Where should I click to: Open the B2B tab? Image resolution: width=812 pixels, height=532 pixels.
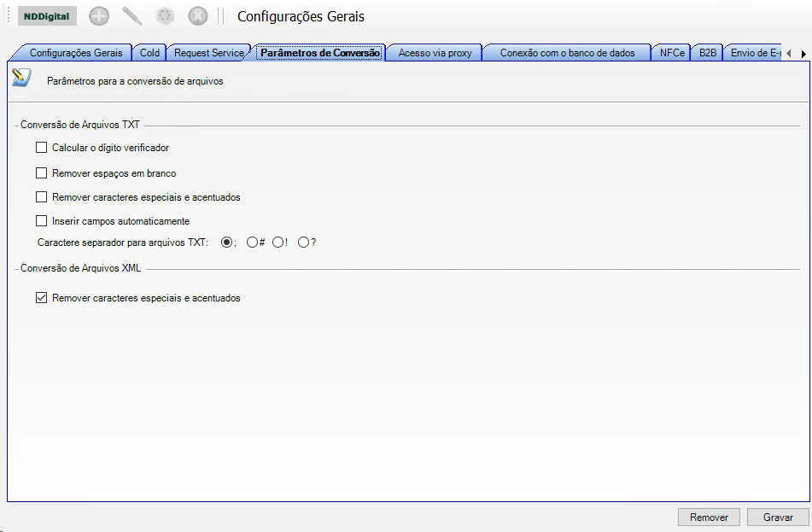click(707, 53)
